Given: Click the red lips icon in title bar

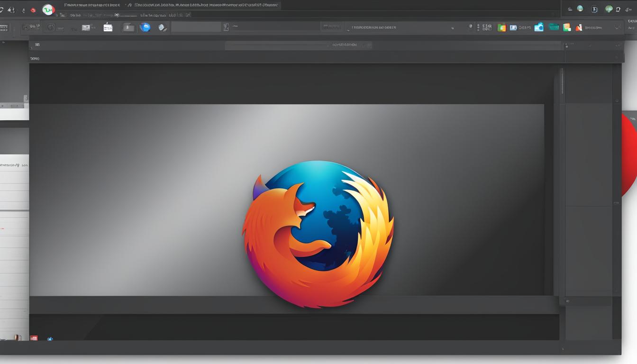Looking at the screenshot, I should [33, 10].
